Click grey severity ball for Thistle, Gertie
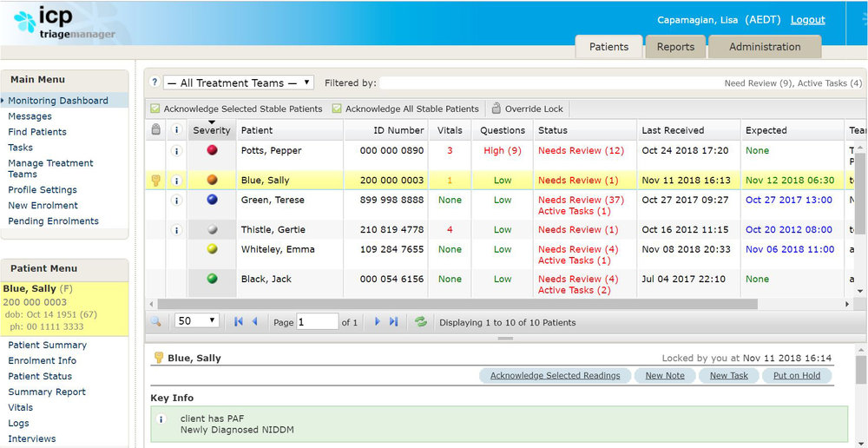The image size is (868, 448). 212,230
